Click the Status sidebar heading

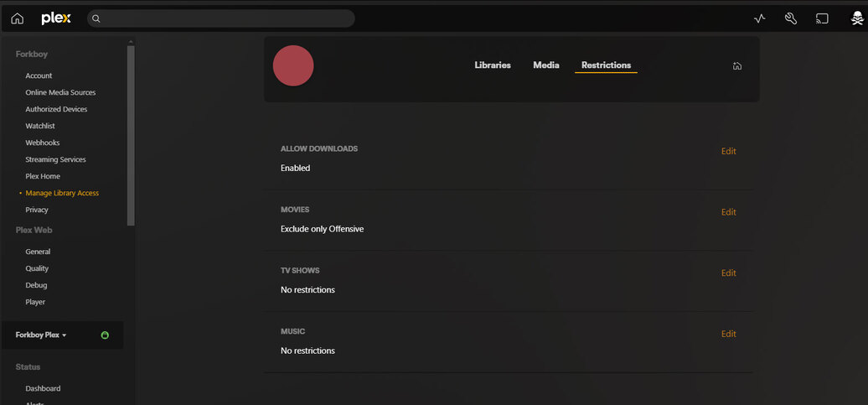28,366
